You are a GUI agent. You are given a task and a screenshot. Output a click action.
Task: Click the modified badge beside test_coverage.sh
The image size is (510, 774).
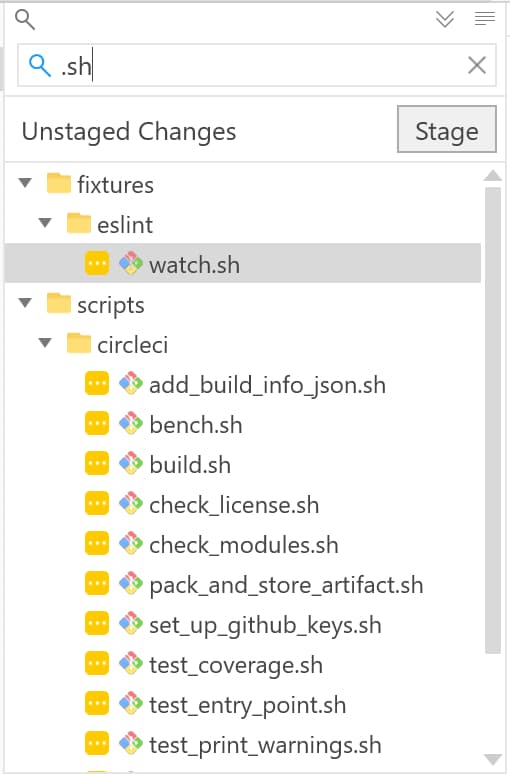tap(97, 664)
